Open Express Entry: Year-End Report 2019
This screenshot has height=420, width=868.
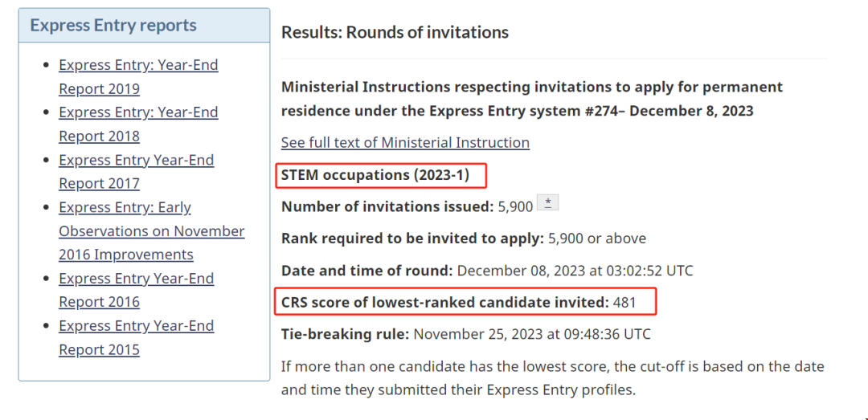coord(138,76)
